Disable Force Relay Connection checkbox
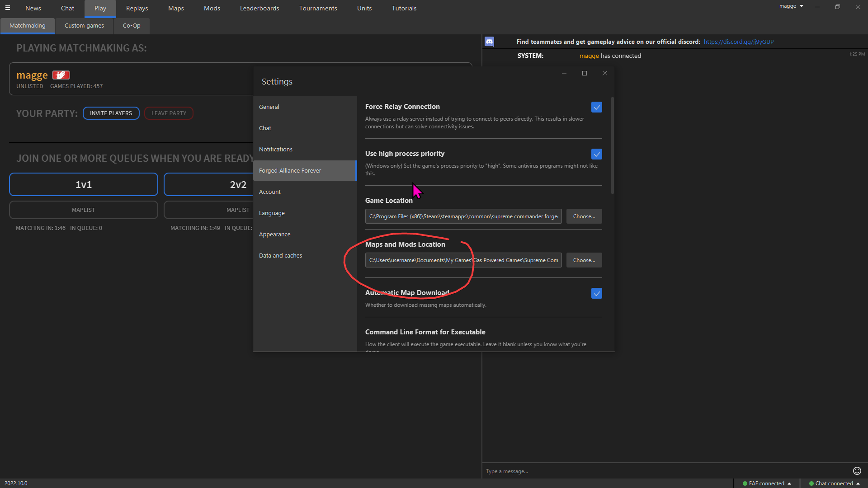The width and height of the screenshot is (868, 488). [597, 107]
